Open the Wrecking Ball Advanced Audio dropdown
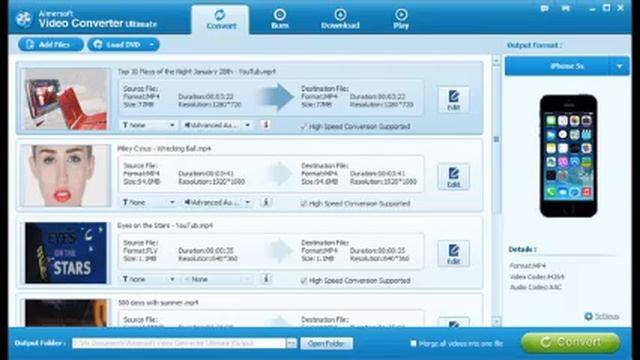 pos(217,202)
